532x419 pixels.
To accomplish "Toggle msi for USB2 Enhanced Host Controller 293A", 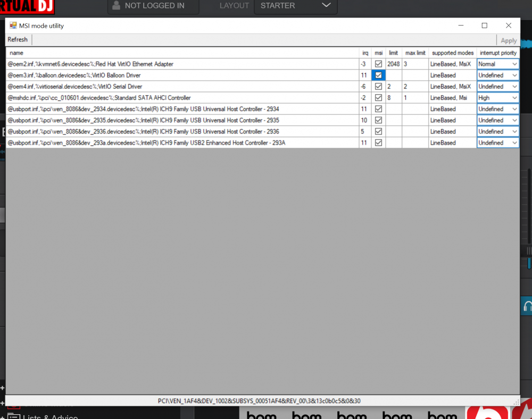I will [x=378, y=143].
